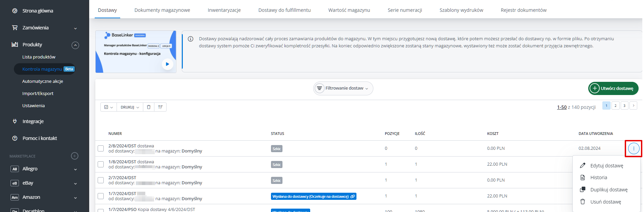Open the DRUKUJ print dropdown
The width and height of the screenshot is (644, 212).
pos(130,107)
